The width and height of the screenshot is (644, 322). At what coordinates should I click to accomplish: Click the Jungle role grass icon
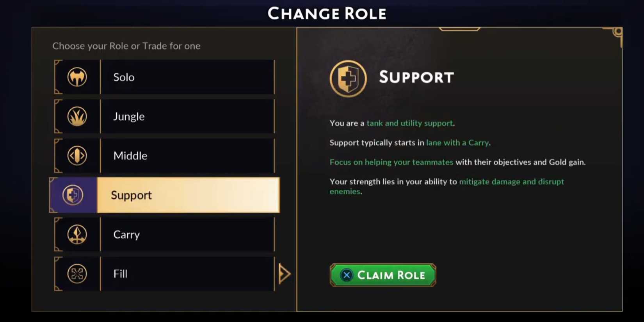77,116
